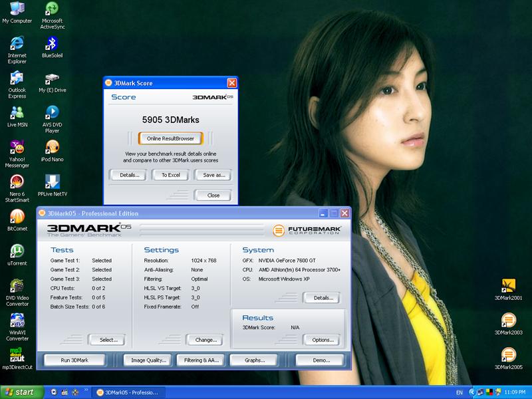Click Options... in the Results section
This screenshot has width=532, height=399.
tap(323, 340)
